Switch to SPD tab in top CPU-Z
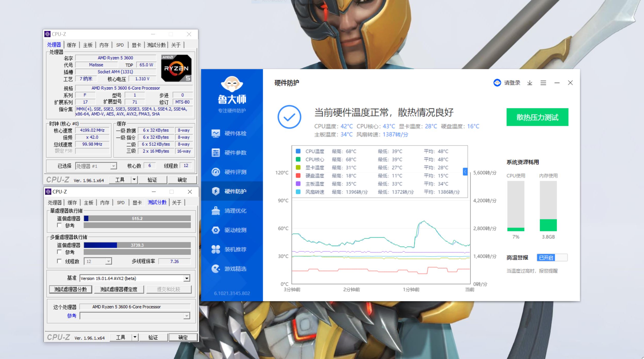This screenshot has height=359, width=644. (x=120, y=45)
